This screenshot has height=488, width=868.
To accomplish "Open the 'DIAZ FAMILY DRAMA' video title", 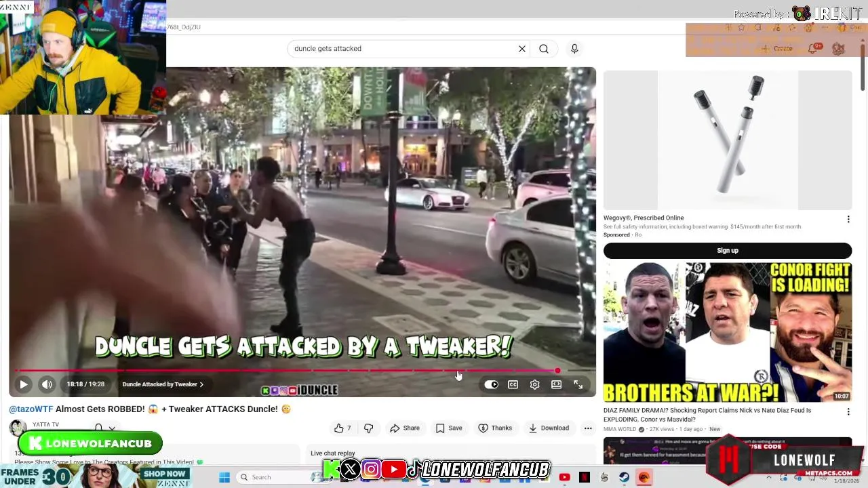I will point(707,414).
